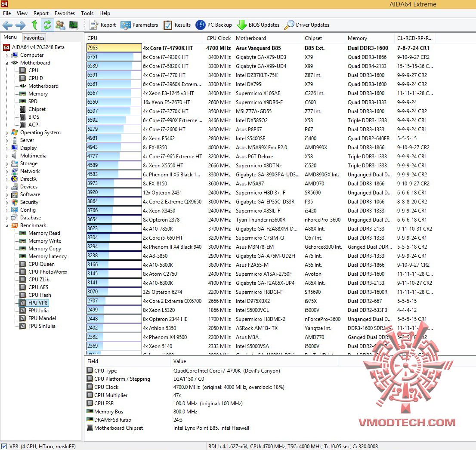
Task: Switch to the Favorites tab
Action: (x=34, y=37)
